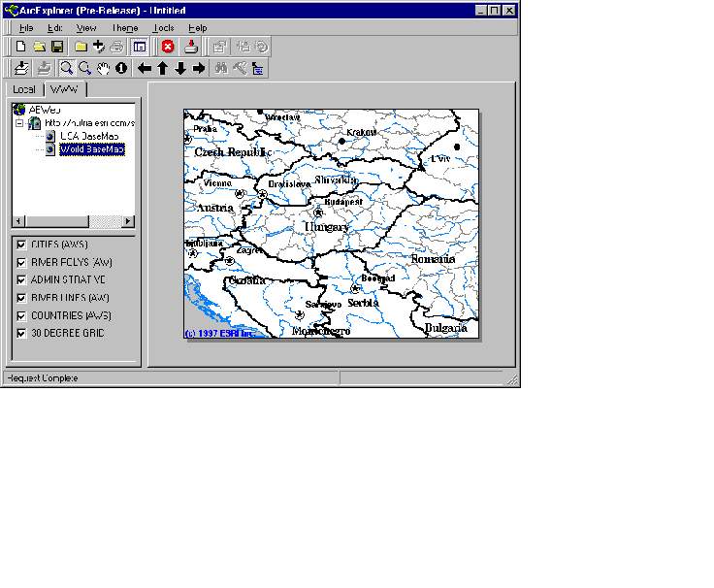Click the red Stop request icon
This screenshot has width=714, height=588.
pos(167,47)
